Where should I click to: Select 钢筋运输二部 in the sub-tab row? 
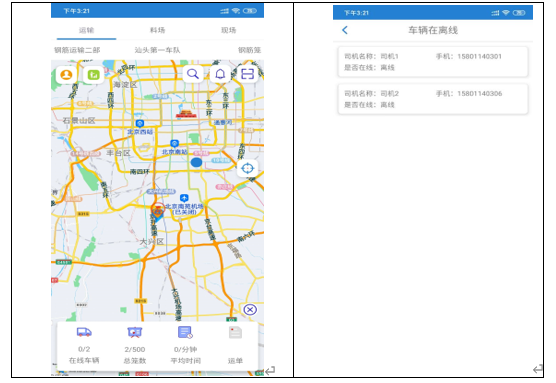pos(77,50)
